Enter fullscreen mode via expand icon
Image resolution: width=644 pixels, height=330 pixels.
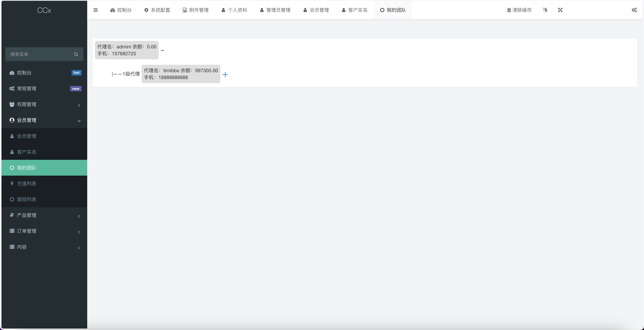click(560, 10)
